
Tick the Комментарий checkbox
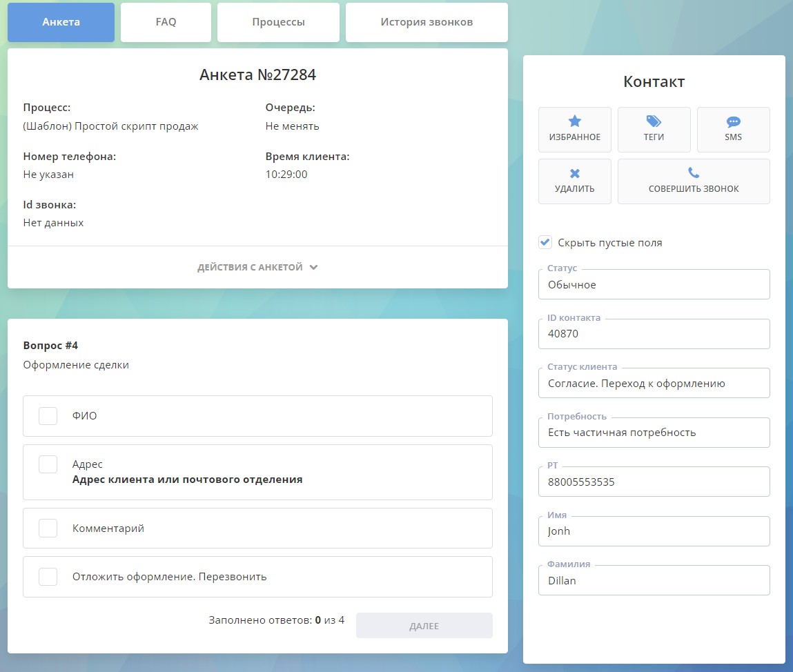[x=48, y=528]
